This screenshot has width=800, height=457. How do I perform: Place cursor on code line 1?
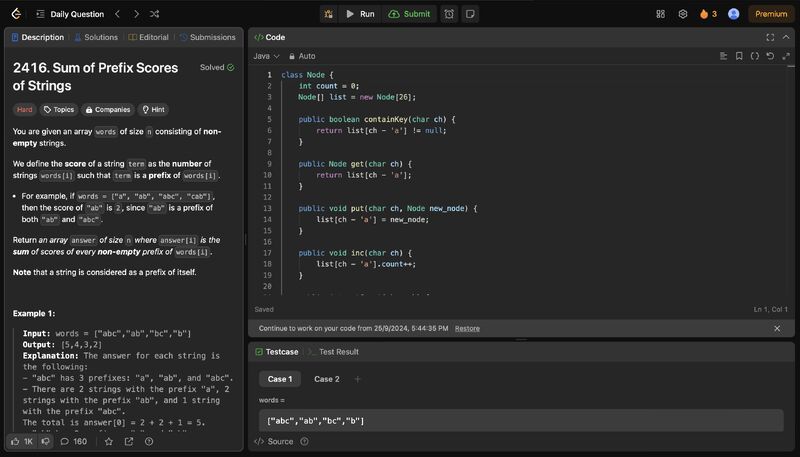pos(307,75)
